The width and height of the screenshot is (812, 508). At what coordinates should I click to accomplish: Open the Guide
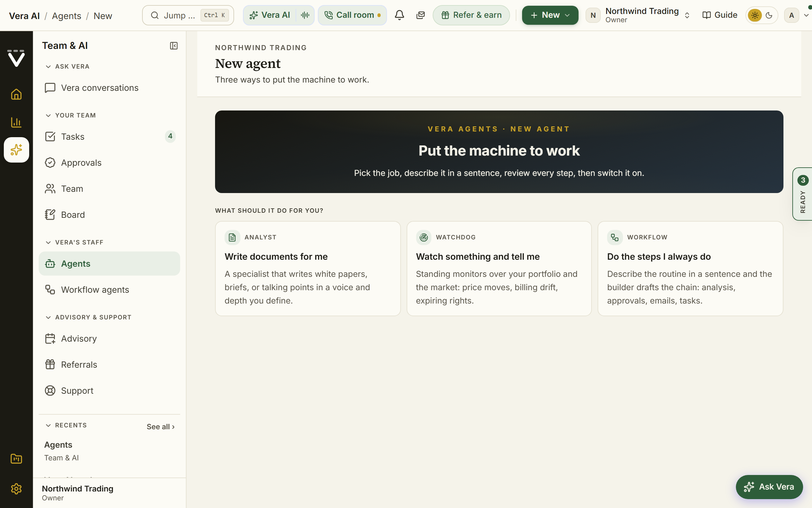[x=720, y=15]
